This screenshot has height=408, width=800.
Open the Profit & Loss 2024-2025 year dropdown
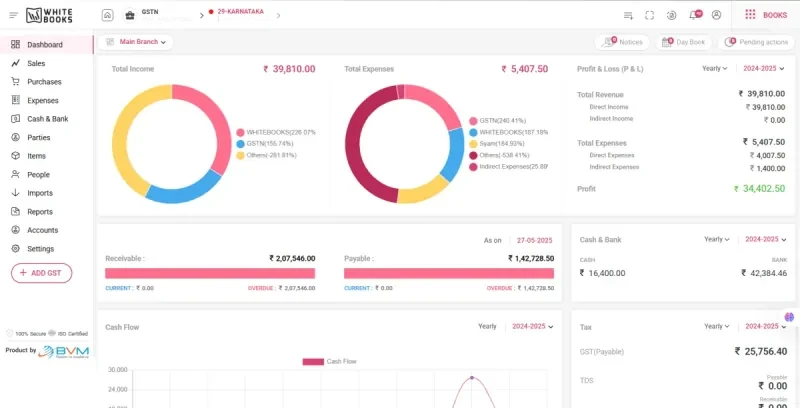coord(763,68)
